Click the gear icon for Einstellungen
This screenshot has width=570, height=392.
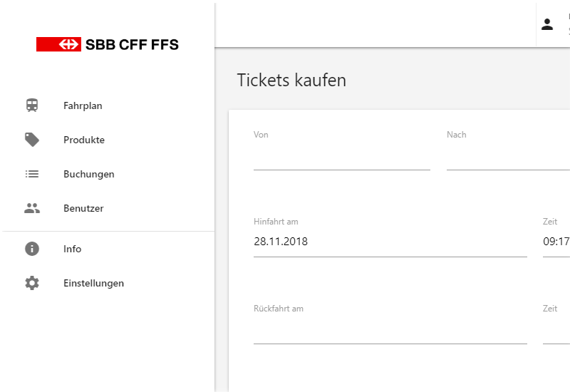(32, 283)
